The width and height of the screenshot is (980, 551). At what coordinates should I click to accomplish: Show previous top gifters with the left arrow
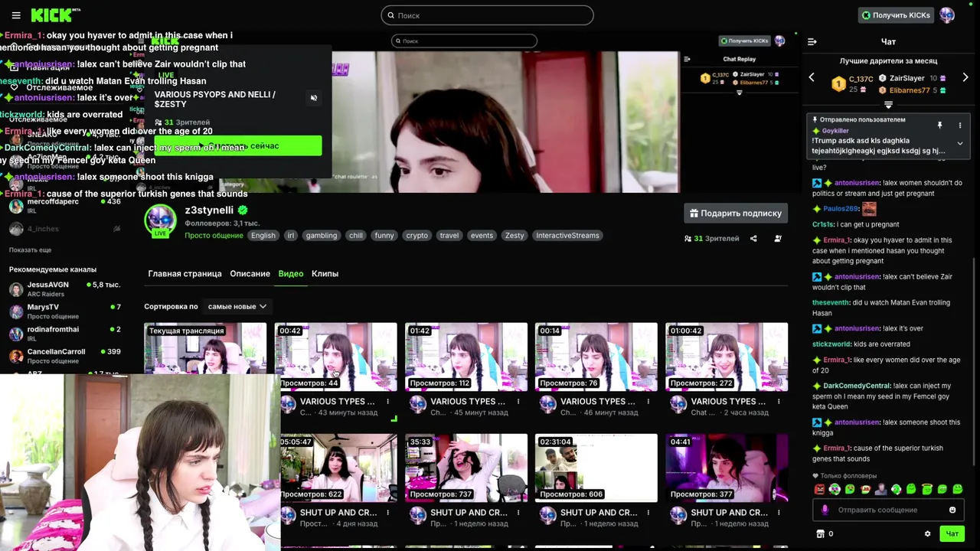click(812, 77)
